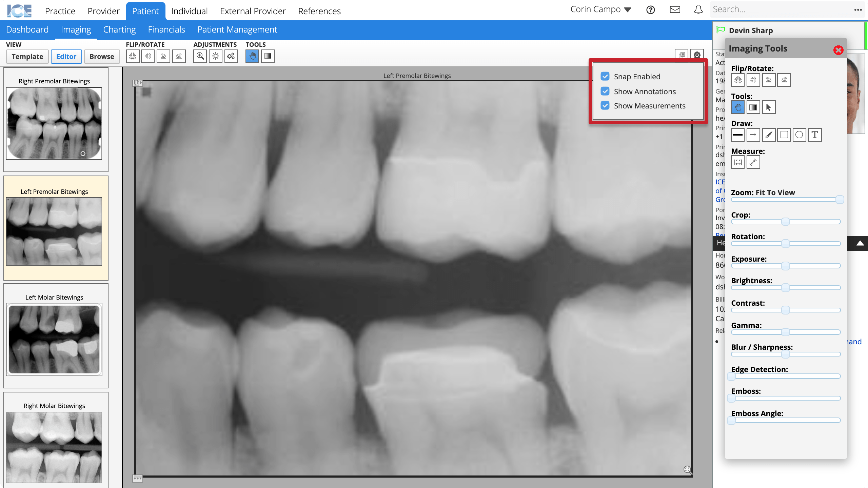Open the Imaging tab in navigation

click(x=76, y=29)
